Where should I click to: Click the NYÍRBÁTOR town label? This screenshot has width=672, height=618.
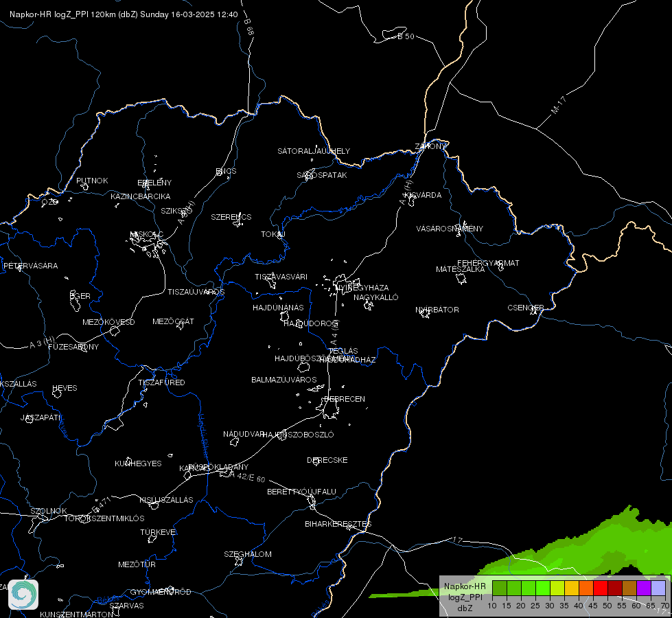tap(437, 310)
